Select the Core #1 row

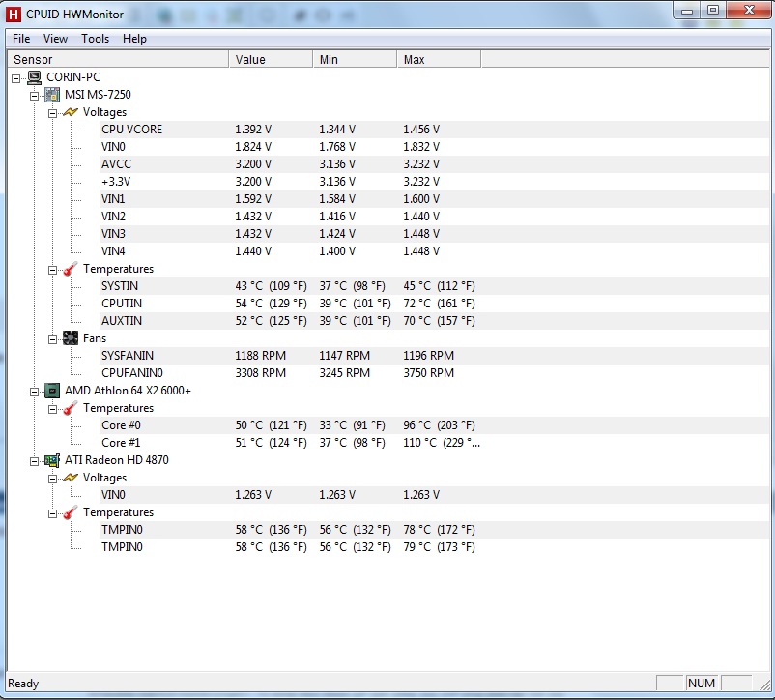435,443
